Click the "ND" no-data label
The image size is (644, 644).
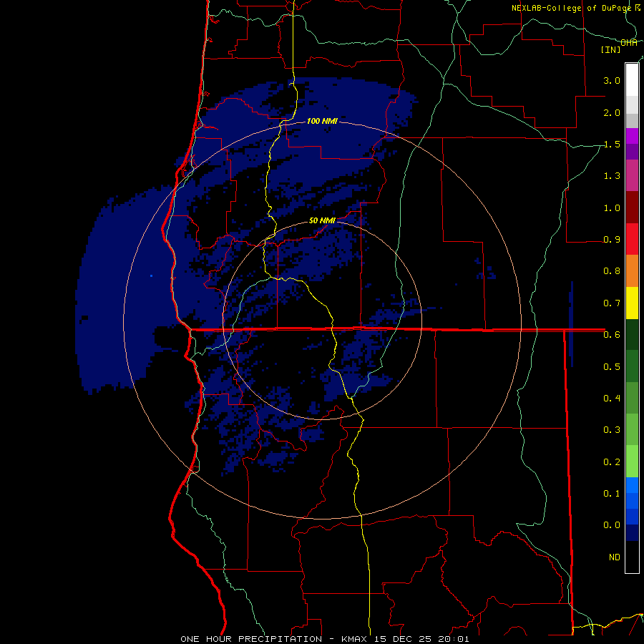(x=615, y=557)
